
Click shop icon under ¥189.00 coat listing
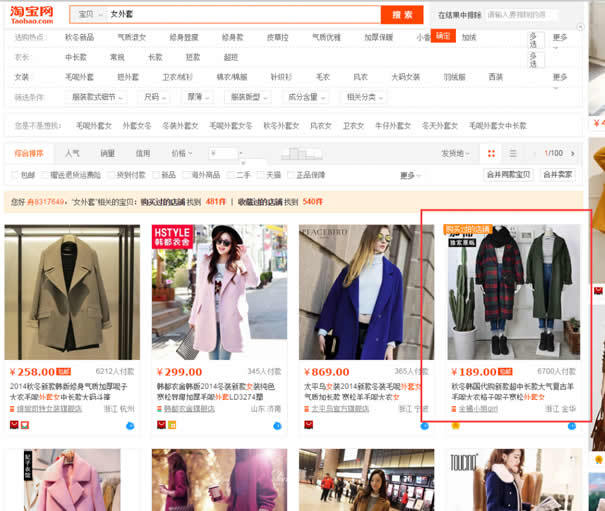click(x=454, y=408)
